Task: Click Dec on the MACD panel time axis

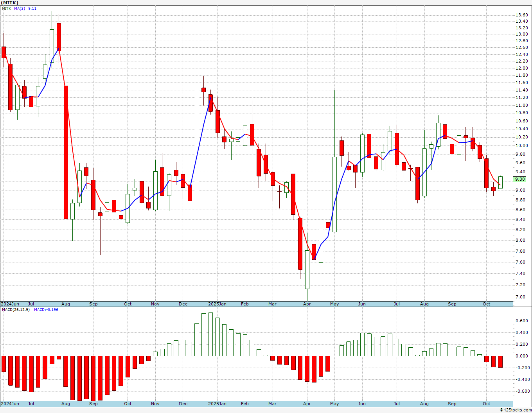Action: click(183, 404)
